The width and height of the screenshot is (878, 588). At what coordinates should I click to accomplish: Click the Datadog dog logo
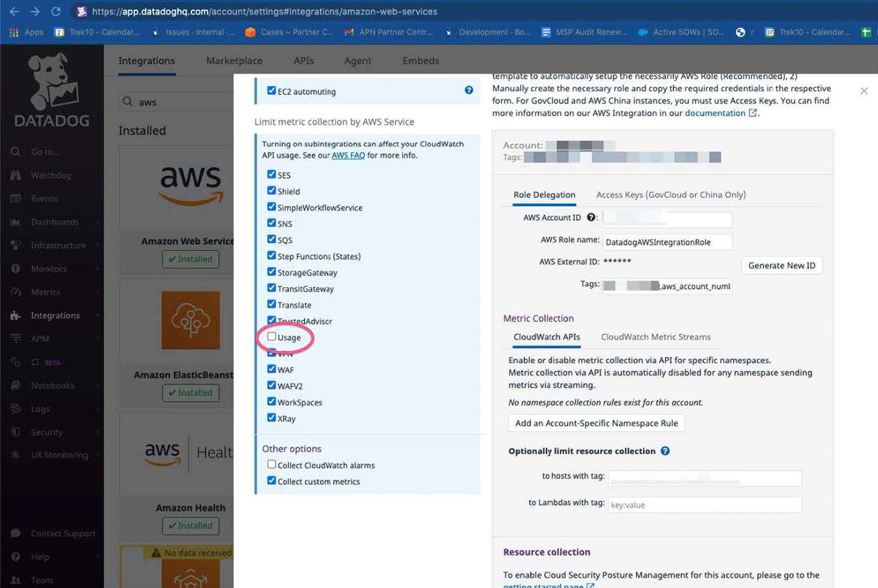click(52, 82)
